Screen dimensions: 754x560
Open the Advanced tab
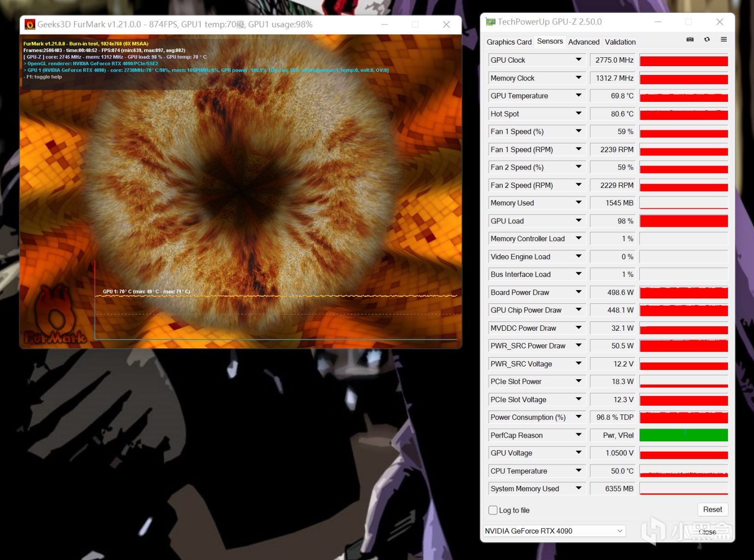(584, 42)
